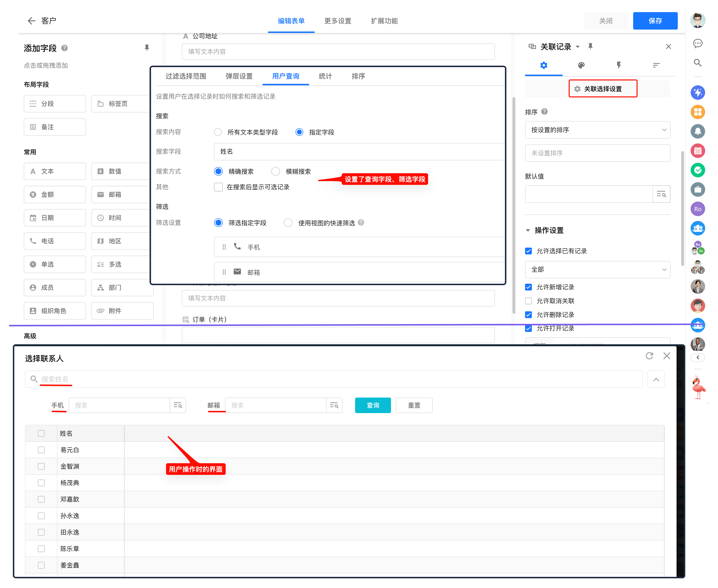Check 在搜索后显示可选记录 checkbox
Screen dimensions: 718x588
218,187
